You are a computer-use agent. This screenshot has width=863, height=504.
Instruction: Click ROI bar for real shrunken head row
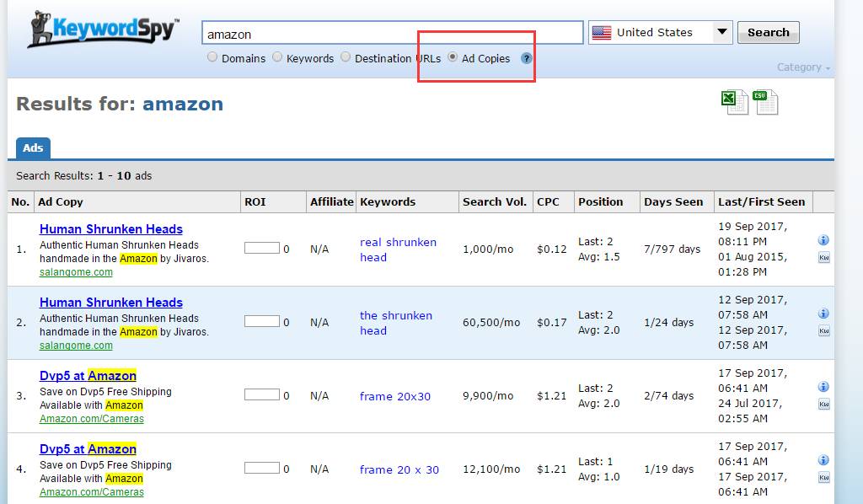click(x=262, y=248)
